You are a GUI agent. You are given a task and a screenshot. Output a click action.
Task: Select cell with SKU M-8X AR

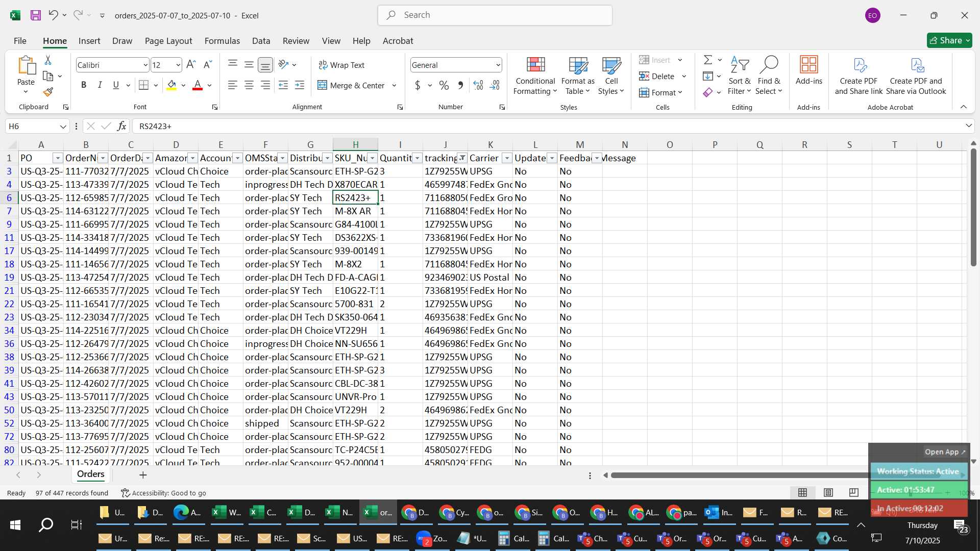click(x=355, y=211)
